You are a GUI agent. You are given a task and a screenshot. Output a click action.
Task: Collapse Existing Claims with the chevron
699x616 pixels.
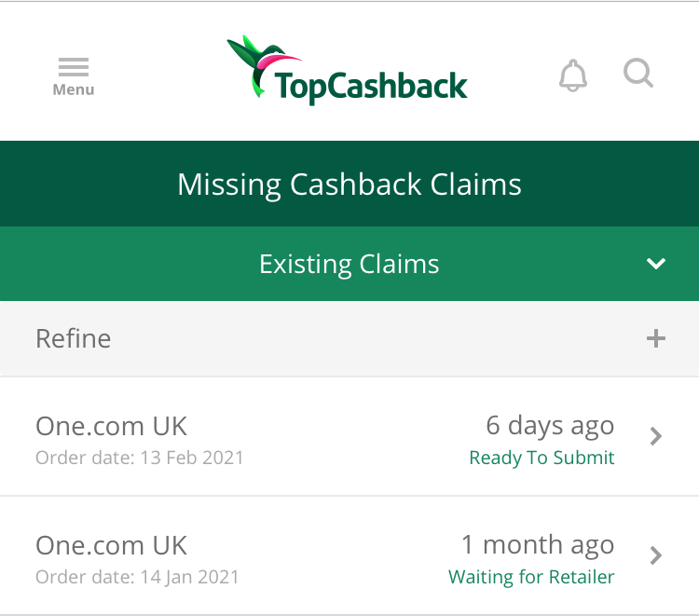pos(656,264)
